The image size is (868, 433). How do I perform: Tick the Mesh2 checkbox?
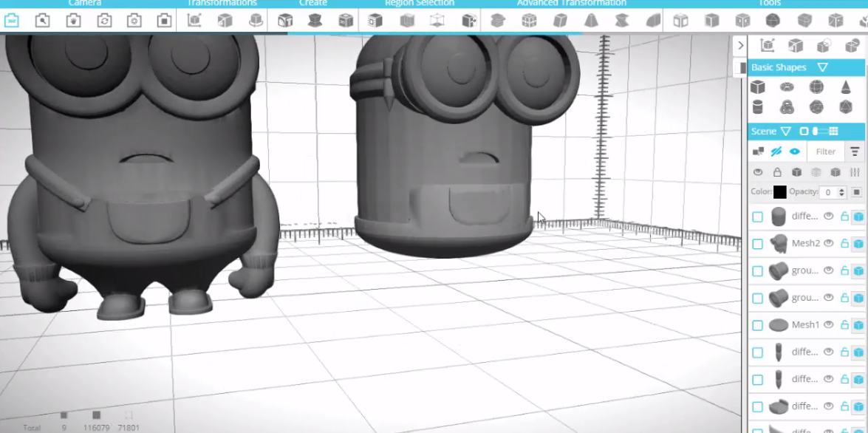(x=757, y=244)
